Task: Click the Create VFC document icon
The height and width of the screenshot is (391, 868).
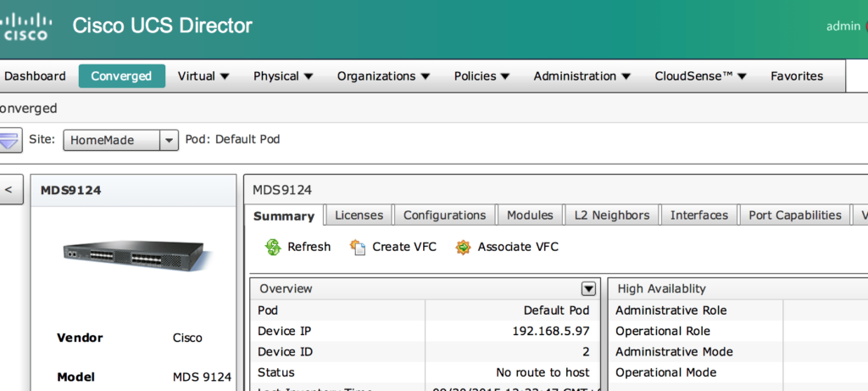Action: (x=358, y=247)
